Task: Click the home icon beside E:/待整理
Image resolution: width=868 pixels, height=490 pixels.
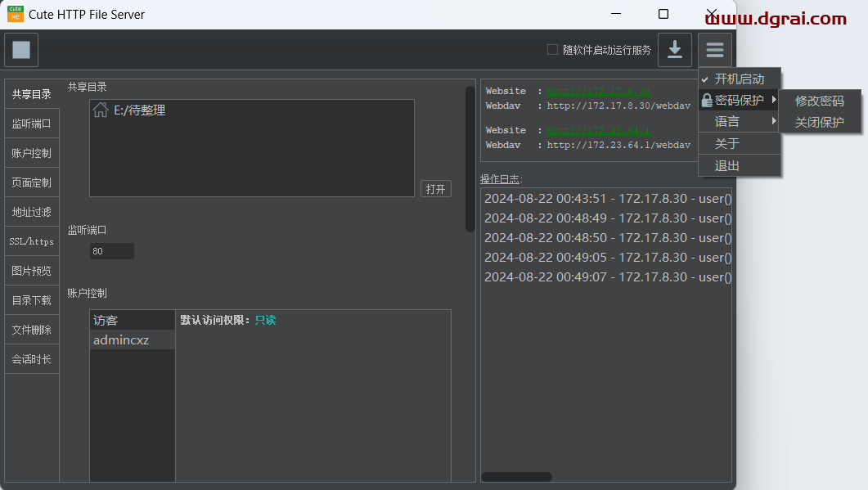Action: coord(100,110)
